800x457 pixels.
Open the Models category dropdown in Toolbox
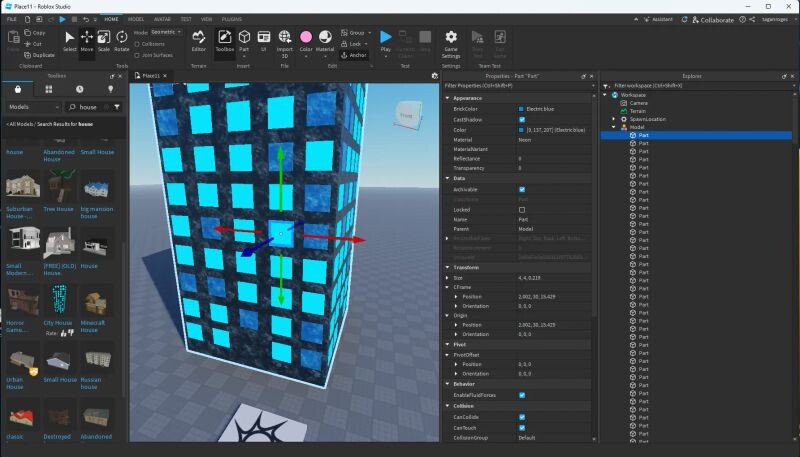pyautogui.click(x=36, y=106)
